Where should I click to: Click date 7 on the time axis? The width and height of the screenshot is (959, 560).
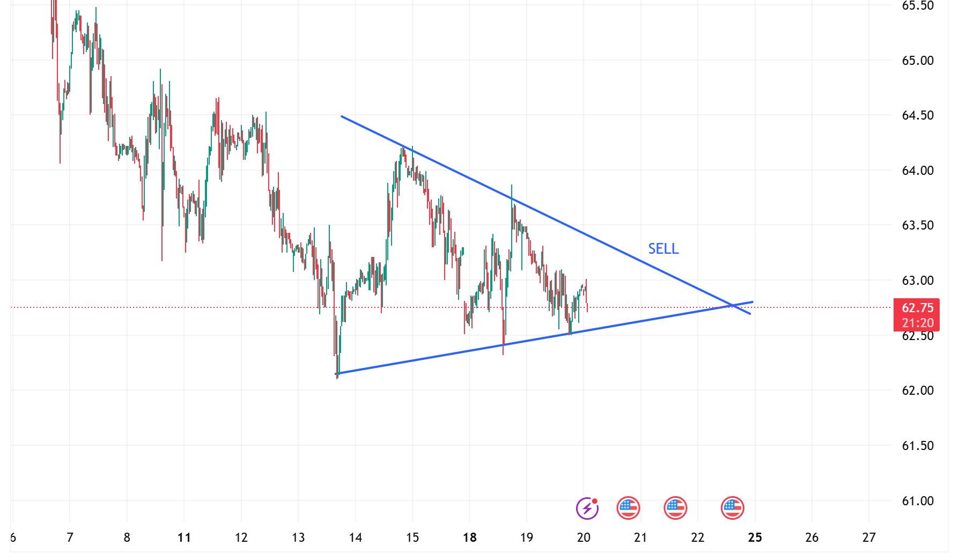pyautogui.click(x=70, y=537)
